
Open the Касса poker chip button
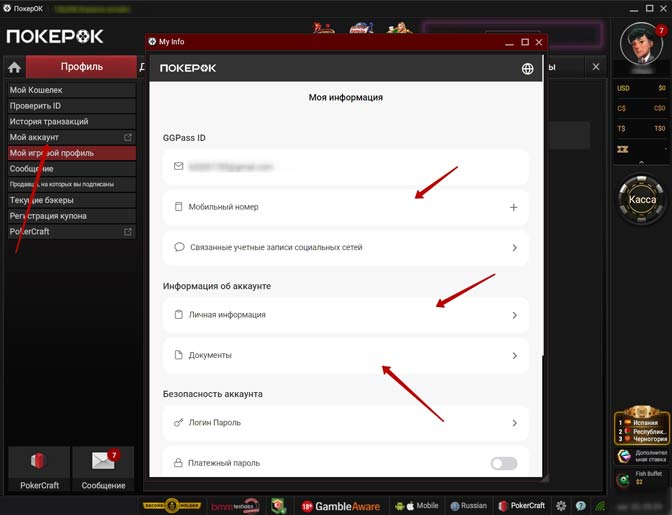pyautogui.click(x=641, y=199)
